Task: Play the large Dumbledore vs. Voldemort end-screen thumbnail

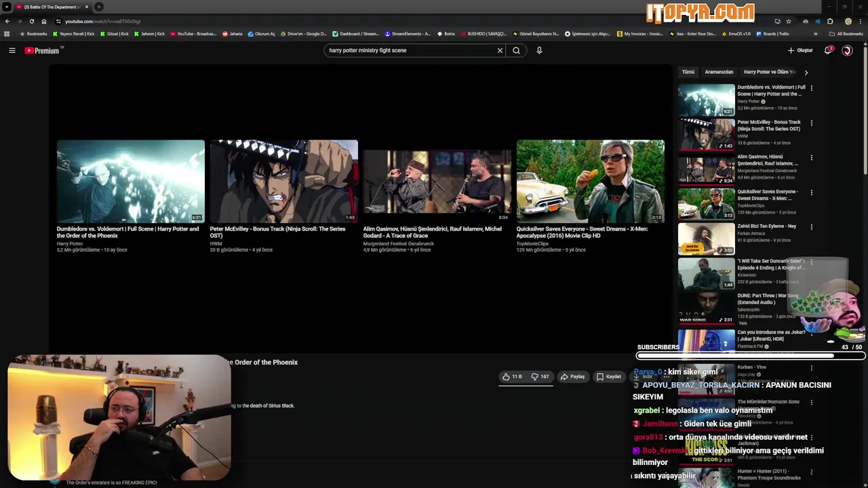Action: pyautogui.click(x=130, y=181)
